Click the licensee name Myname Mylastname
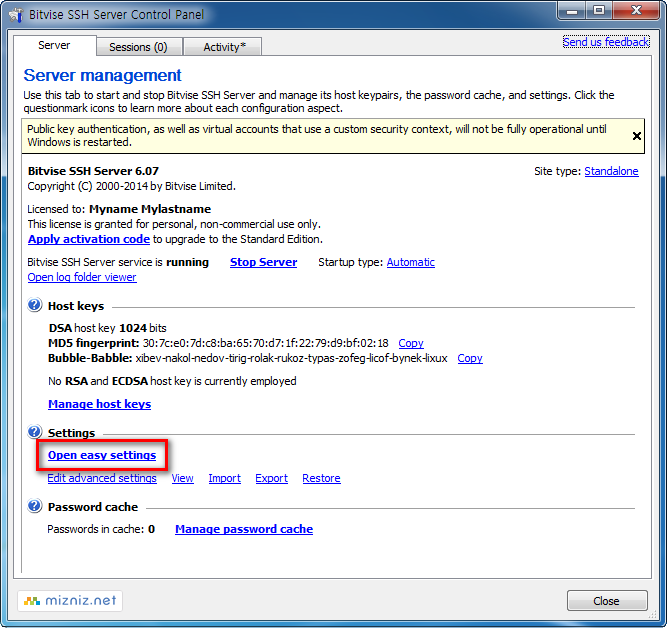667x628 pixels. 150,209
